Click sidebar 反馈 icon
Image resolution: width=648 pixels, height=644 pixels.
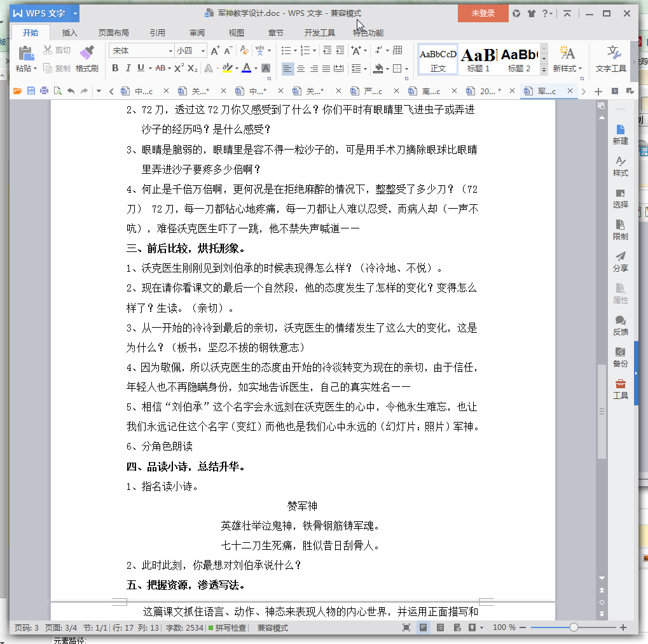pyautogui.click(x=620, y=326)
